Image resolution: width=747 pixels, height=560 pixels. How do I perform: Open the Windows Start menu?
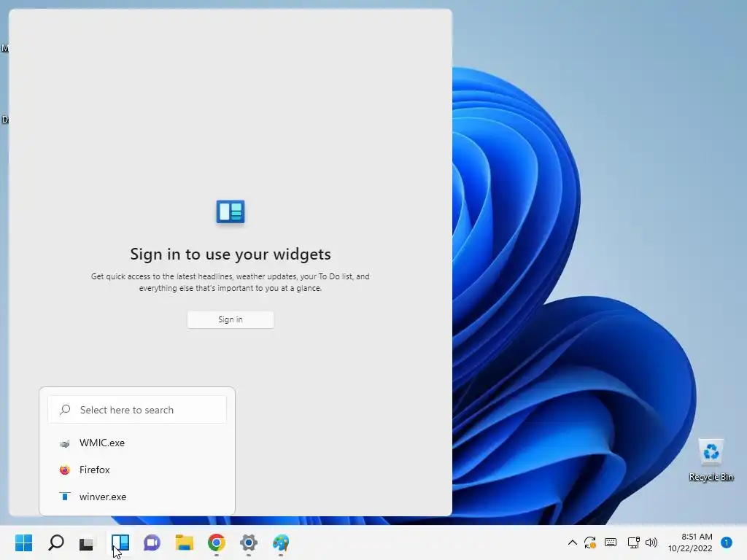tap(24, 542)
